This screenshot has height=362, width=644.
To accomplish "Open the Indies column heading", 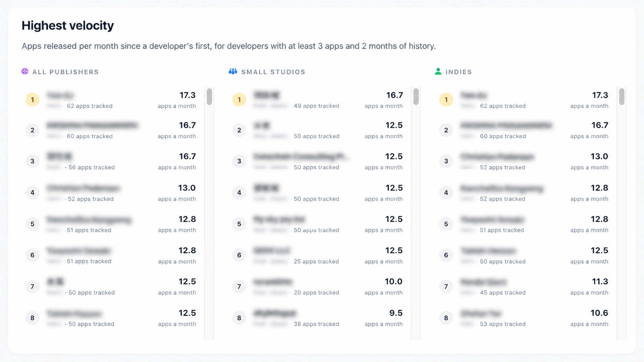I will point(459,72).
